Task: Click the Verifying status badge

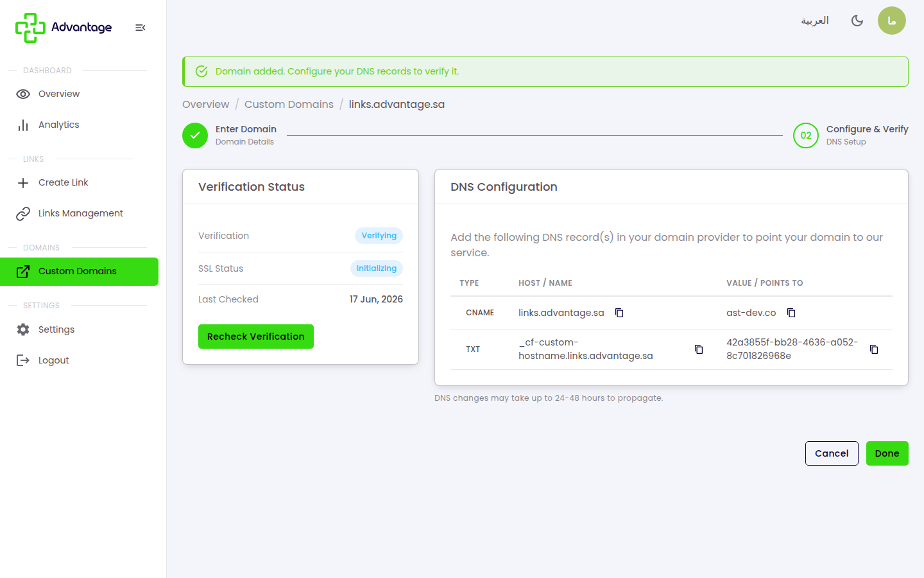Action: 379,236
